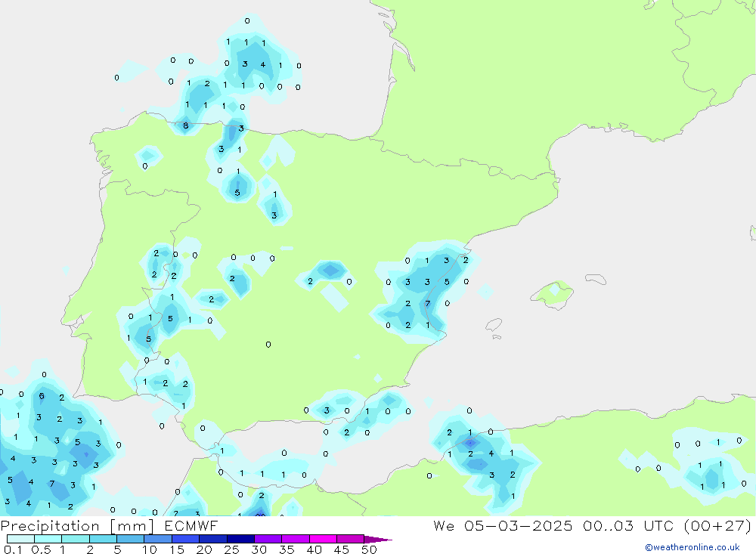Click the legend swatch between 5 and 10
The height and width of the screenshot is (554, 756).
point(131,539)
